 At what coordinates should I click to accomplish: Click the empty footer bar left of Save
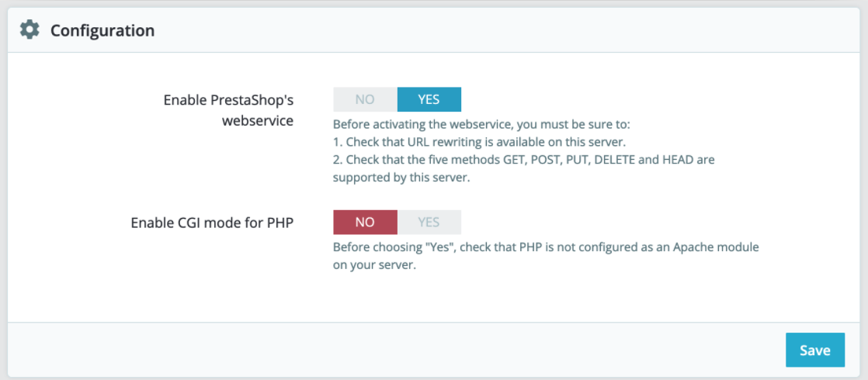point(388,350)
